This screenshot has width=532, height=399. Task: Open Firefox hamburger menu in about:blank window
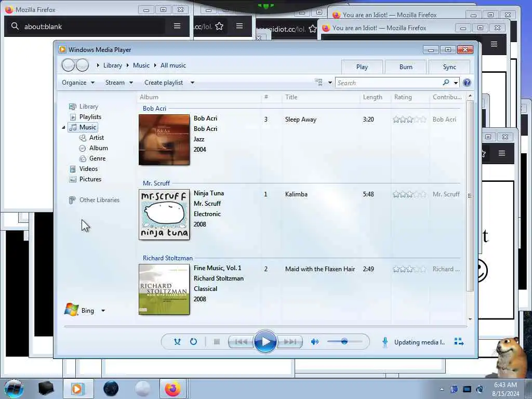pyautogui.click(x=177, y=26)
